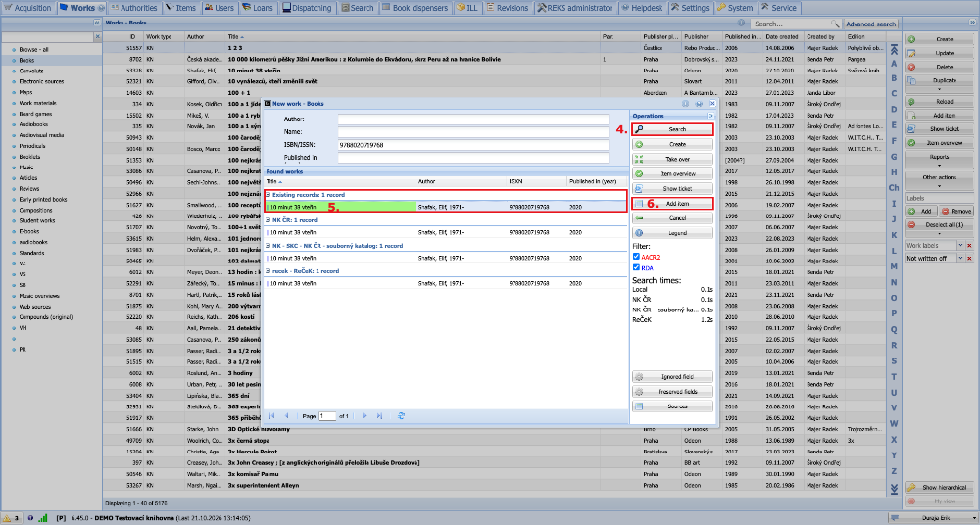Go to next page of found works
The height and width of the screenshot is (525, 980).
click(x=365, y=415)
